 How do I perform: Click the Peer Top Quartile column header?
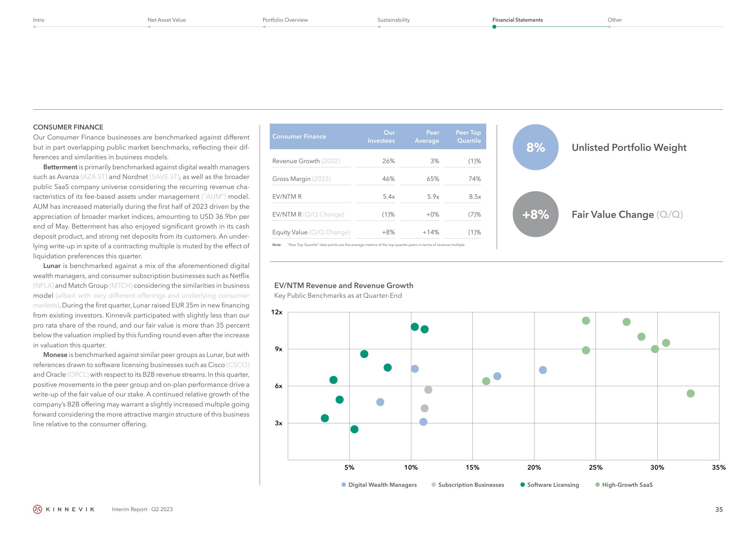coord(468,137)
